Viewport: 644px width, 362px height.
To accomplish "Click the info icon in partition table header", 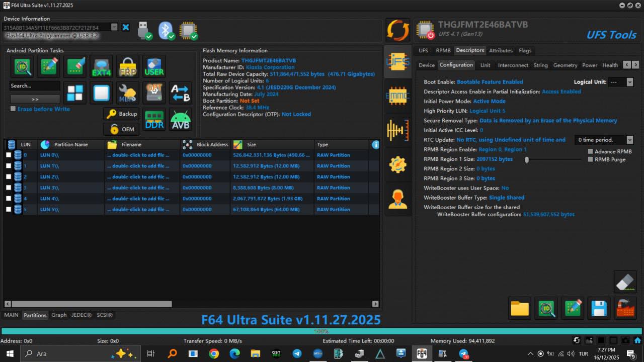I will point(375,144).
